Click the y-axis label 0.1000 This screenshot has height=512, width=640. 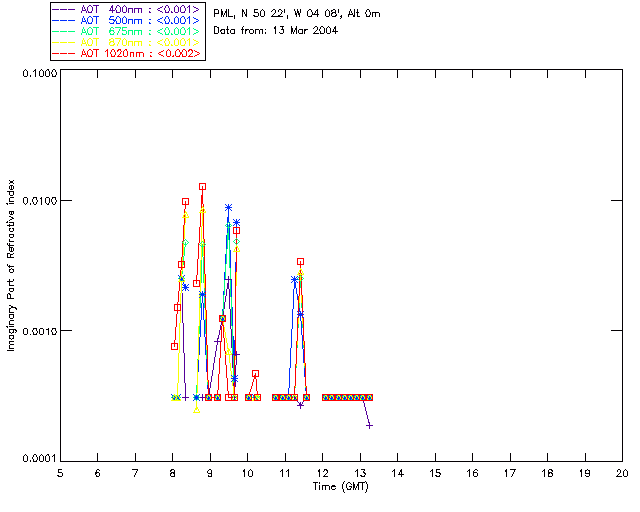coord(39,73)
